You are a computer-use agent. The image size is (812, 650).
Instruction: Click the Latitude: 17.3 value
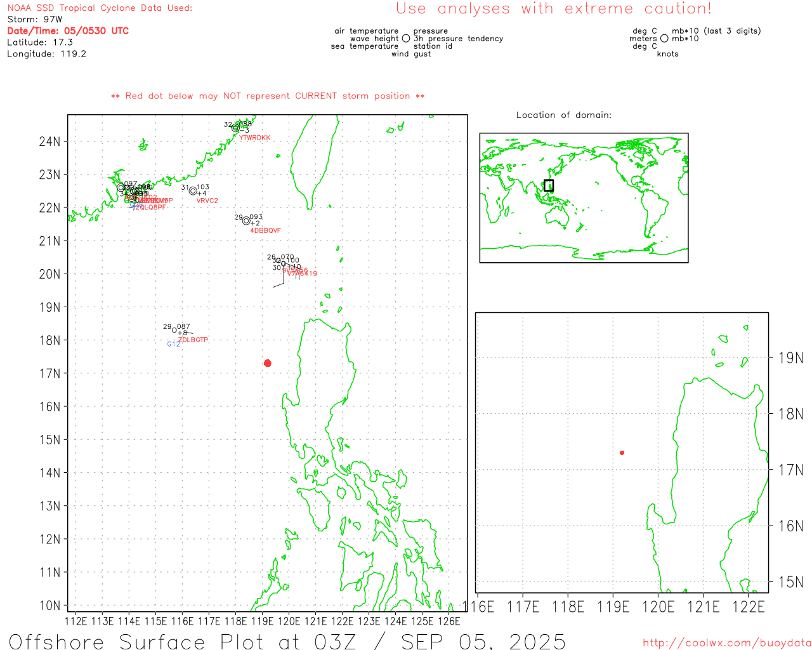pyautogui.click(x=40, y=43)
